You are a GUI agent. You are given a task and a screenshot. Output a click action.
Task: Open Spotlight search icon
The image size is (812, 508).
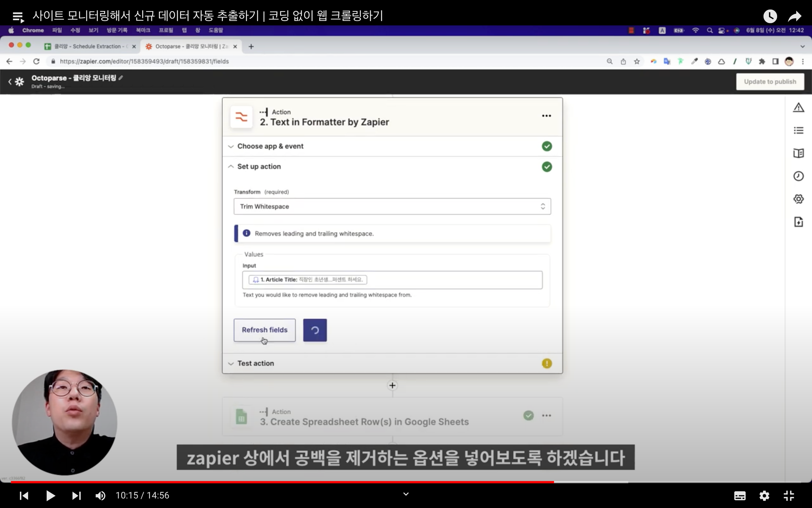[710, 30]
